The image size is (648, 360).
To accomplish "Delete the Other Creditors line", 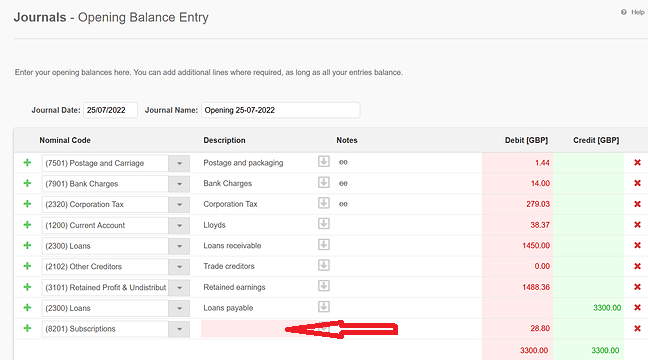I will point(637,266).
